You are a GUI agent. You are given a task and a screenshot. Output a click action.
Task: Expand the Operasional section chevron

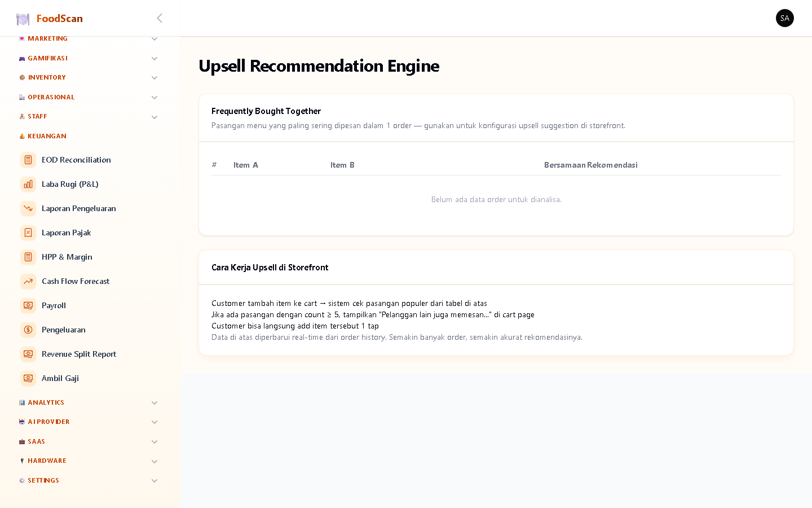pos(155,98)
